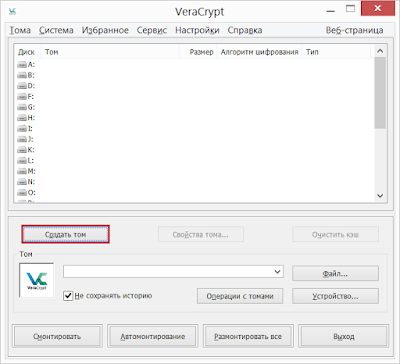Open the volume path dropdown arrow
Image resolution: width=400 pixels, height=364 pixels.
pos(277,272)
